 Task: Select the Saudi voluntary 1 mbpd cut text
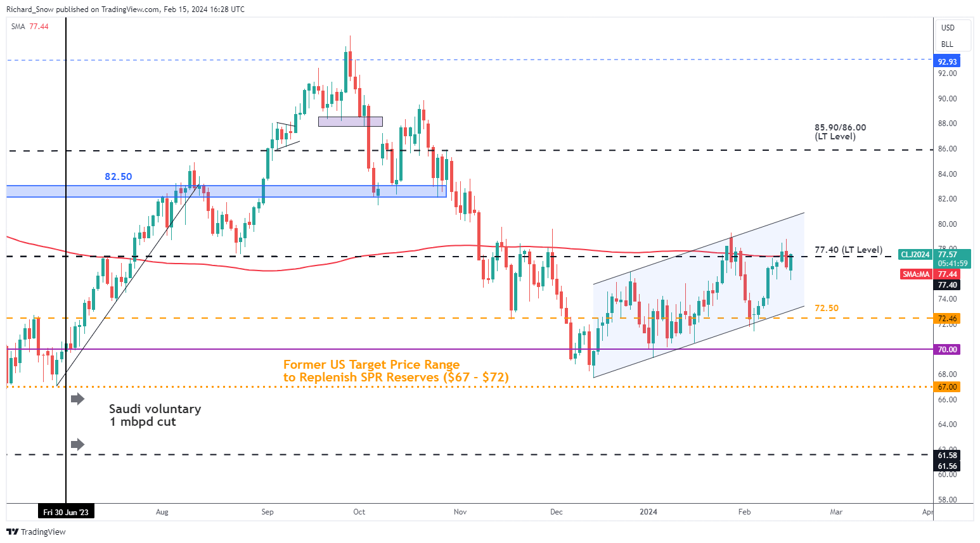[x=155, y=416]
